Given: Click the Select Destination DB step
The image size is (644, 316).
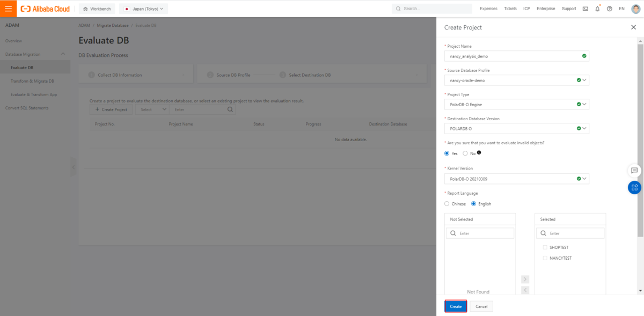Looking at the screenshot, I should pyautogui.click(x=310, y=75).
